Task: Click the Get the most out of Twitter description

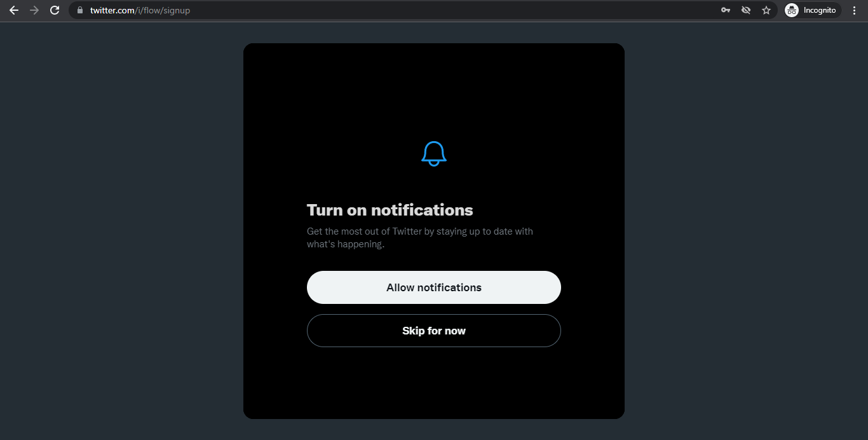Action: tap(420, 238)
